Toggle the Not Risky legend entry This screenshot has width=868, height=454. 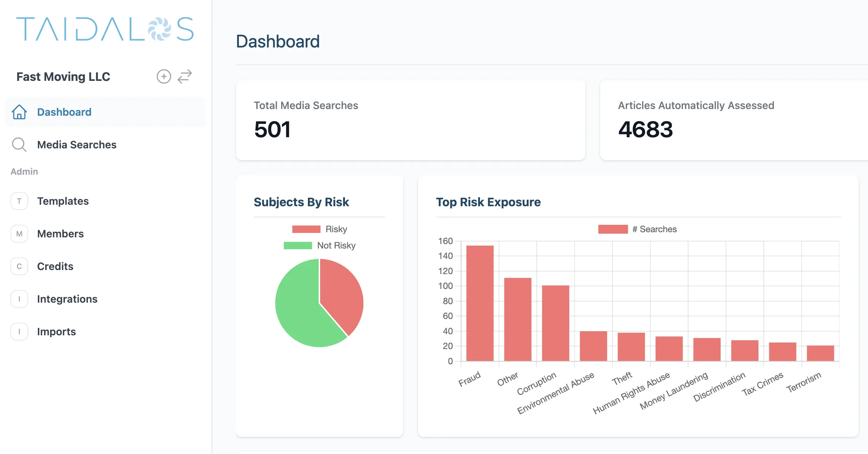[x=320, y=245]
